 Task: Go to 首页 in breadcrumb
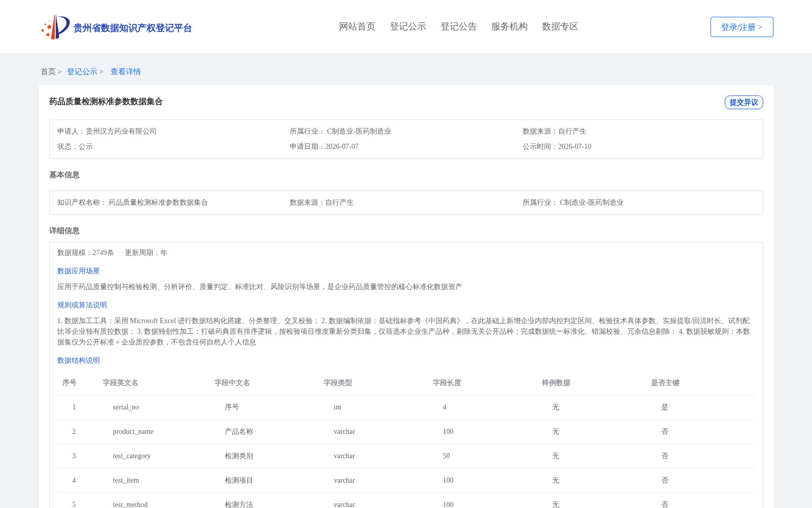click(x=48, y=72)
